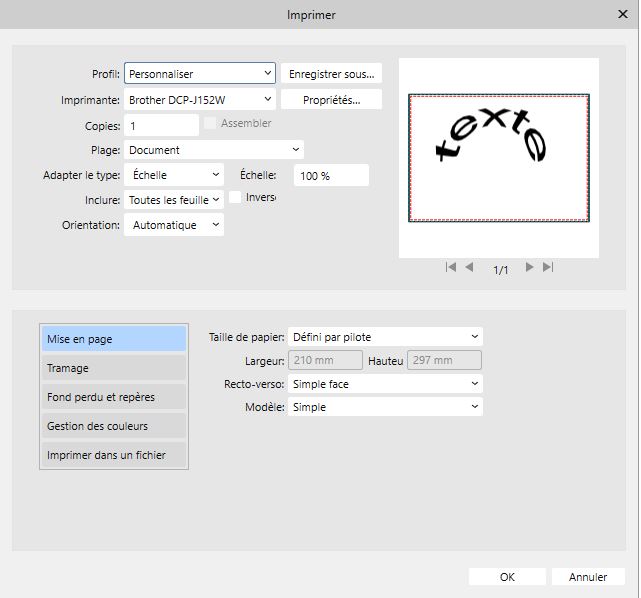The width and height of the screenshot is (641, 598).
Task: Open the Inclure dropdown
Action: pos(174,200)
